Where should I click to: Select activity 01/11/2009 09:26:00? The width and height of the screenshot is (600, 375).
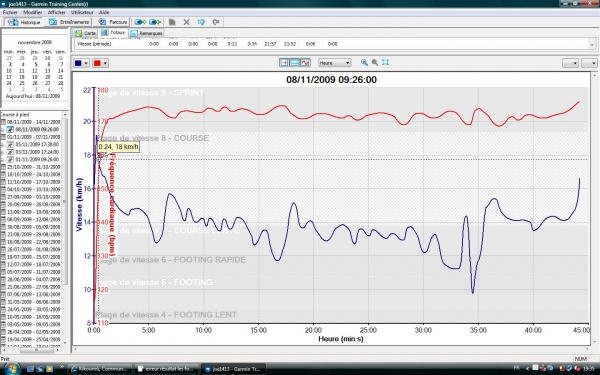click(37, 160)
